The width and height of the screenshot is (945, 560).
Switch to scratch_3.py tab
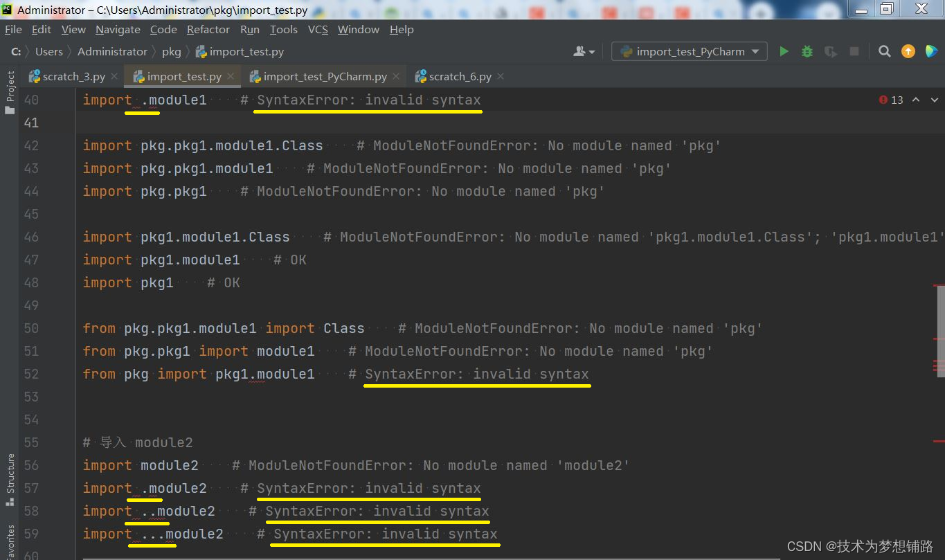pyautogui.click(x=73, y=77)
